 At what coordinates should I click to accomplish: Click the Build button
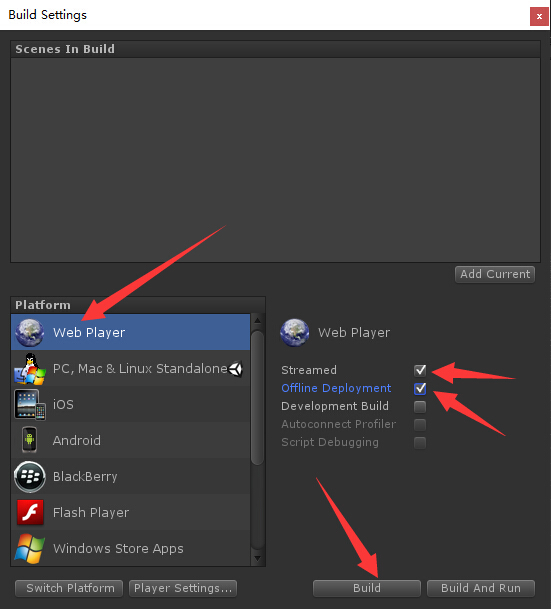tap(367, 588)
